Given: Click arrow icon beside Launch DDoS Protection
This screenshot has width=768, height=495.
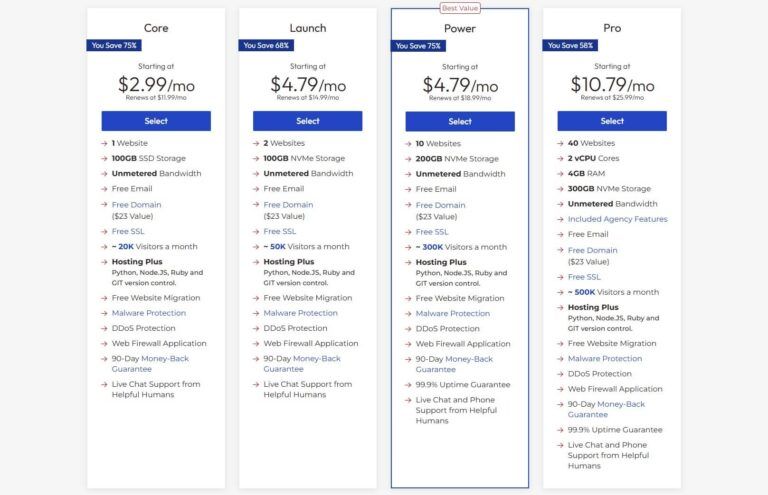Looking at the screenshot, I should pos(256,328).
